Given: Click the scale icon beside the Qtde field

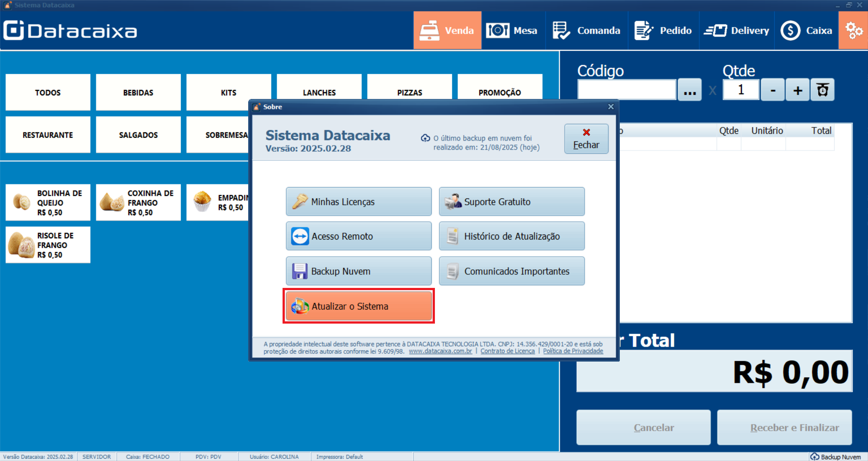Looking at the screenshot, I should [x=822, y=89].
